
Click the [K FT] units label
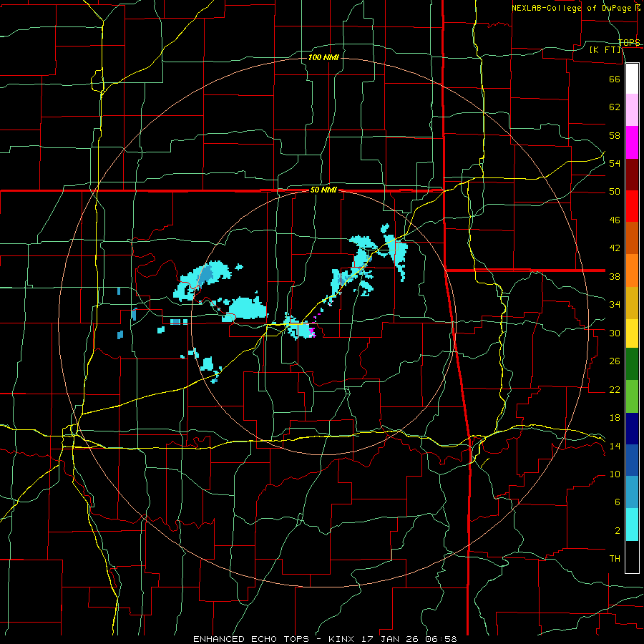605,49
